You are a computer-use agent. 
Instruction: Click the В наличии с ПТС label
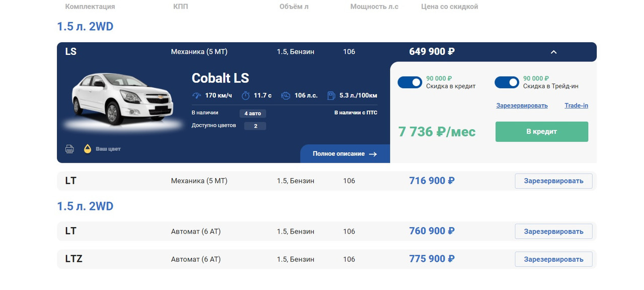[x=356, y=113]
